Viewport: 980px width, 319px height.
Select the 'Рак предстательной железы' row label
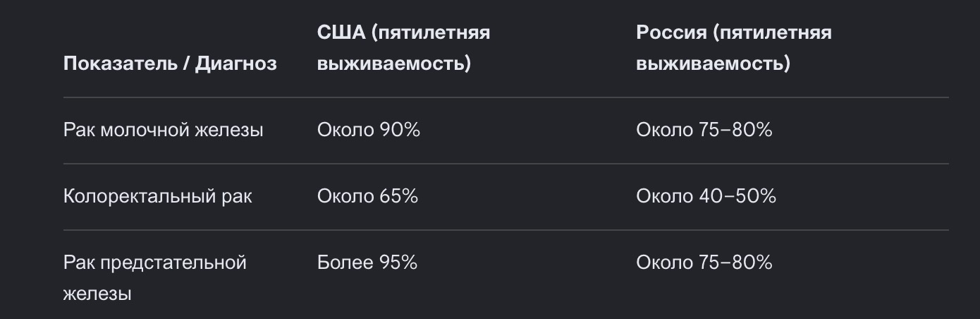tap(155, 278)
